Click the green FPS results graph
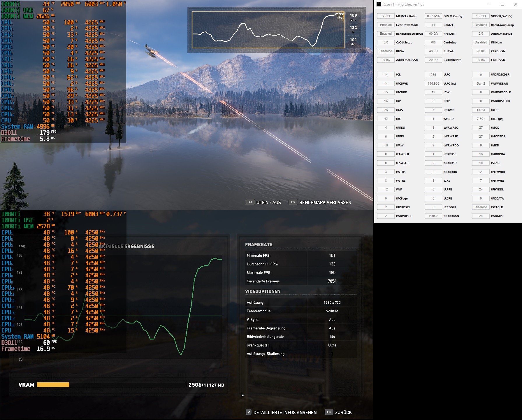This screenshot has height=420, width=522. click(x=123, y=307)
